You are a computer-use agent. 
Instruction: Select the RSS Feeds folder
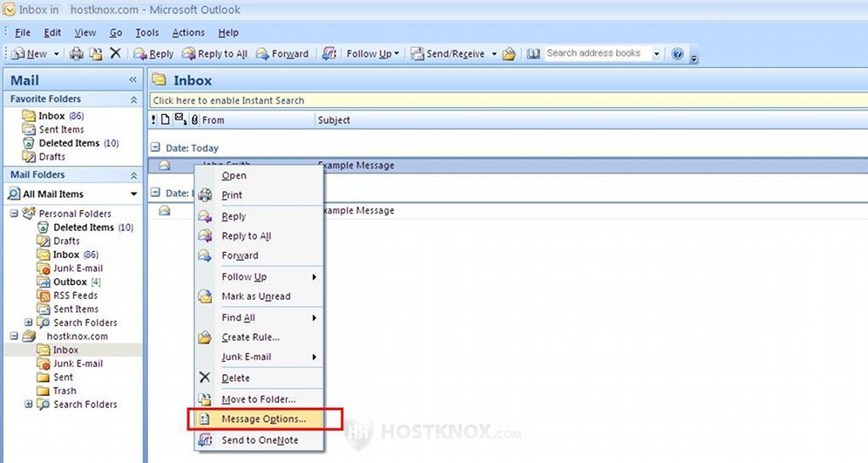(x=67, y=296)
